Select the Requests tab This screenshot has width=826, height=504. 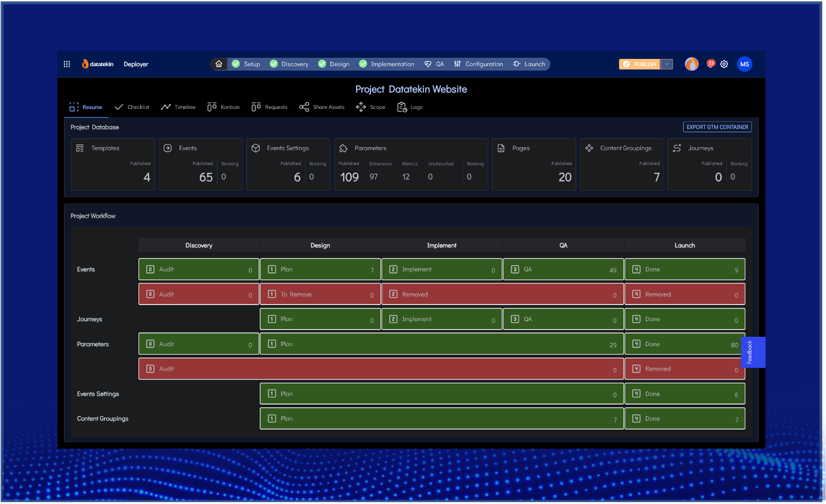pyautogui.click(x=269, y=107)
